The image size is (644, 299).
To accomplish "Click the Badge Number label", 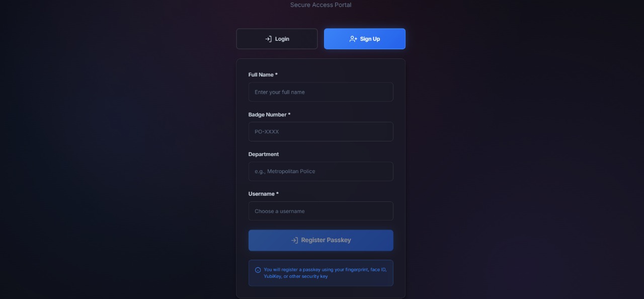I will tap(268, 115).
